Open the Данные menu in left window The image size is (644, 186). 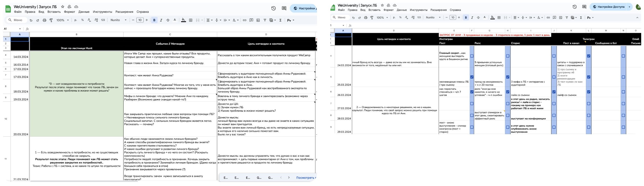click(84, 12)
